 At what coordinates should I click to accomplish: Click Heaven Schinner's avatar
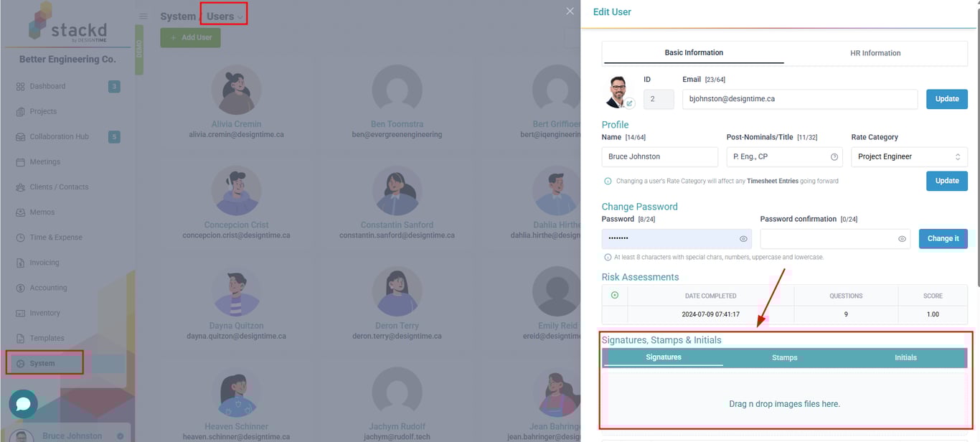(x=236, y=392)
